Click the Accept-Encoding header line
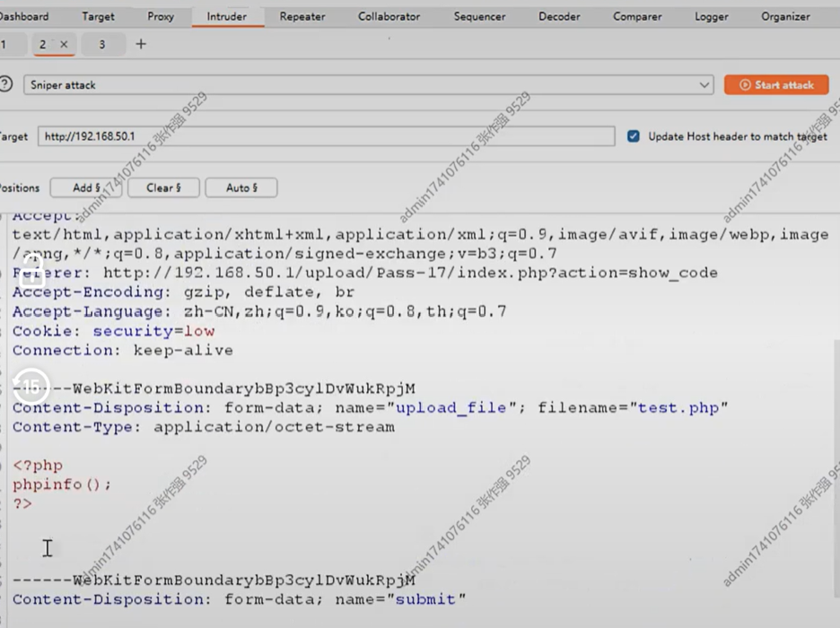 click(183, 292)
